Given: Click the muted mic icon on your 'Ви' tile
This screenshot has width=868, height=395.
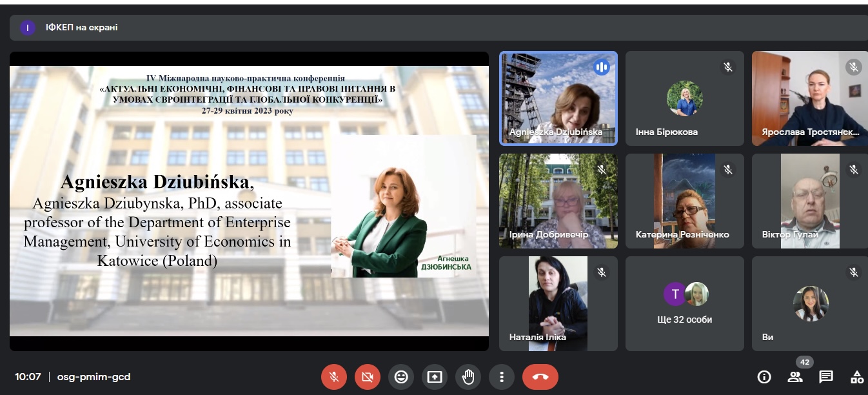Looking at the screenshot, I should coord(854,272).
